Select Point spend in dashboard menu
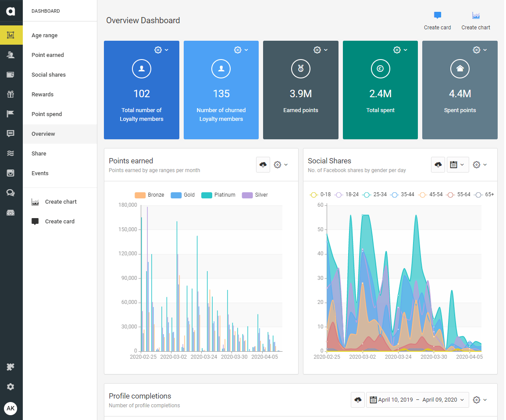 pyautogui.click(x=60, y=114)
